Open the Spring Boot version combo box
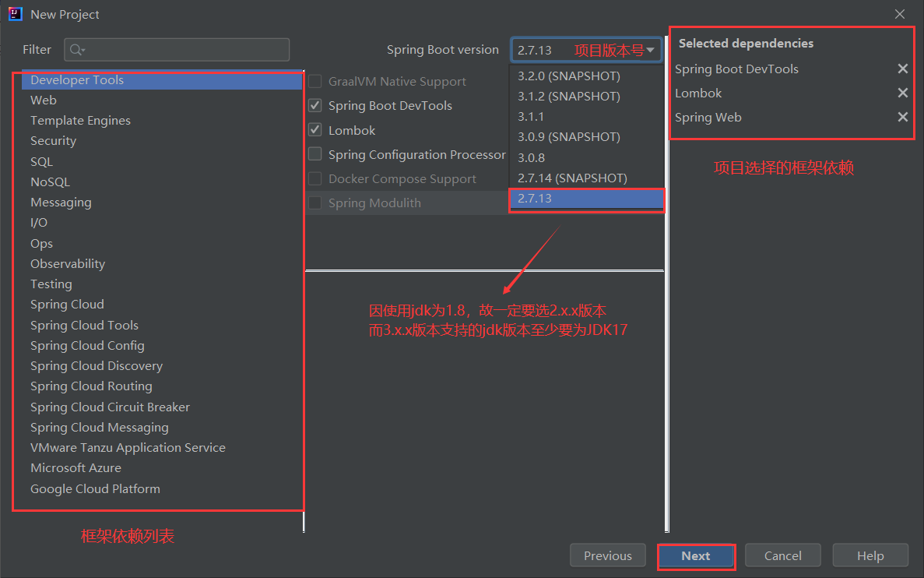This screenshot has height=578, width=924. (585, 50)
